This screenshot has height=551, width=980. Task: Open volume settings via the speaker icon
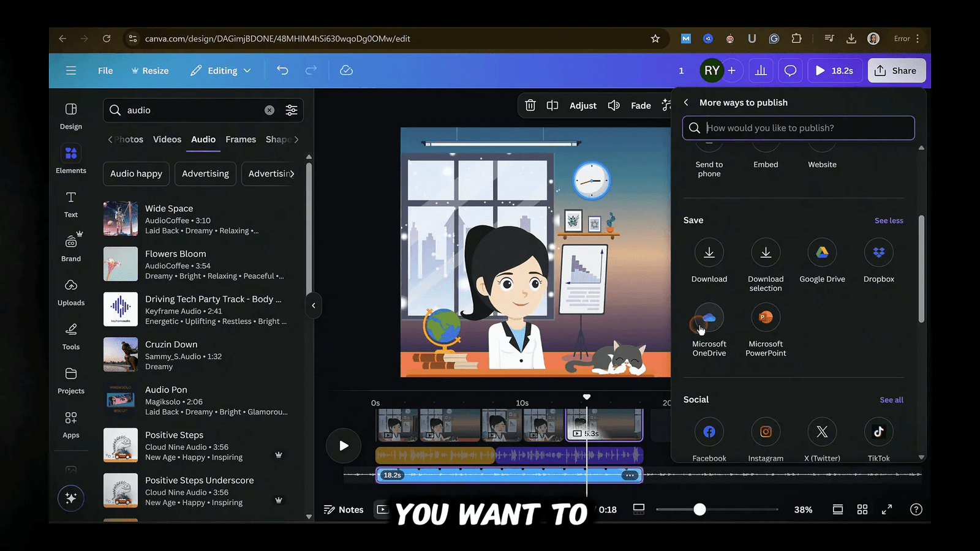(x=614, y=105)
